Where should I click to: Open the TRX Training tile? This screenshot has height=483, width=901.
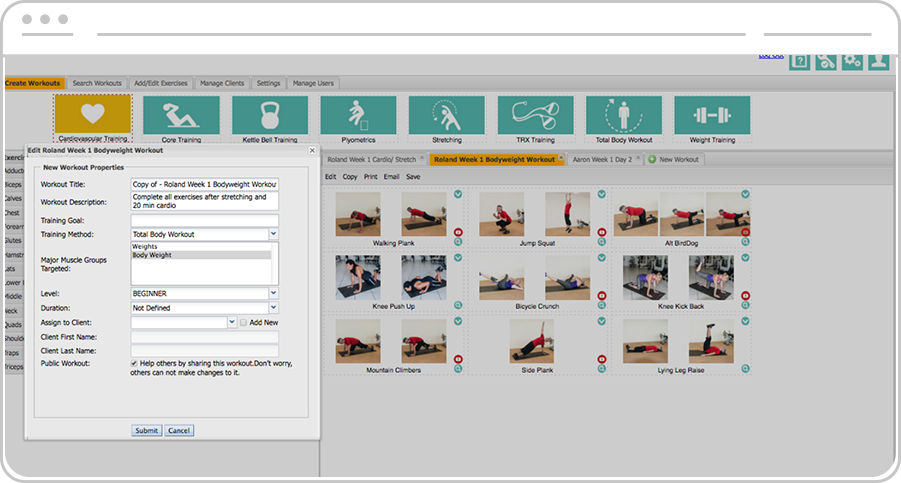pos(535,115)
